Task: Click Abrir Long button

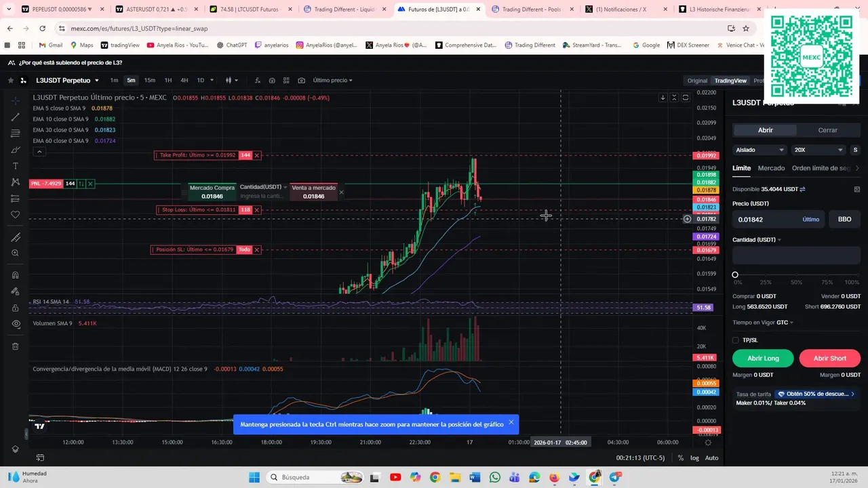Action: point(763,358)
